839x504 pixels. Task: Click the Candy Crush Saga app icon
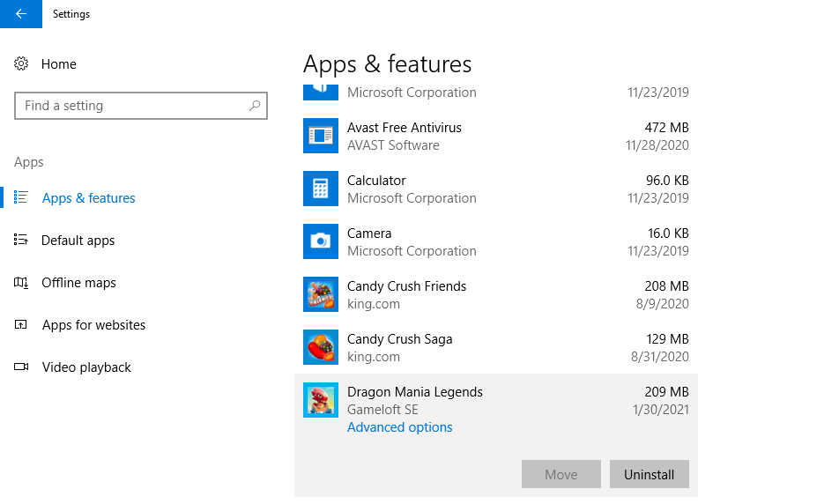(x=320, y=347)
